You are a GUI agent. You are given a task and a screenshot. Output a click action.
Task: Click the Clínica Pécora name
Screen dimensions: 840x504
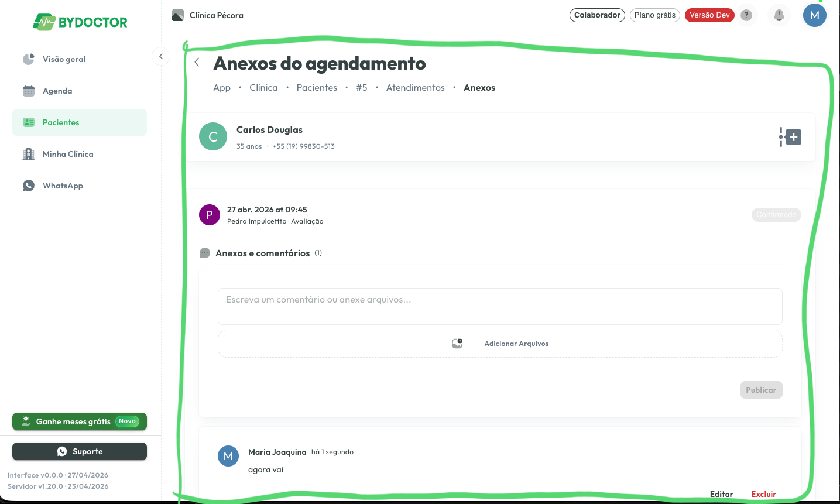coord(217,15)
